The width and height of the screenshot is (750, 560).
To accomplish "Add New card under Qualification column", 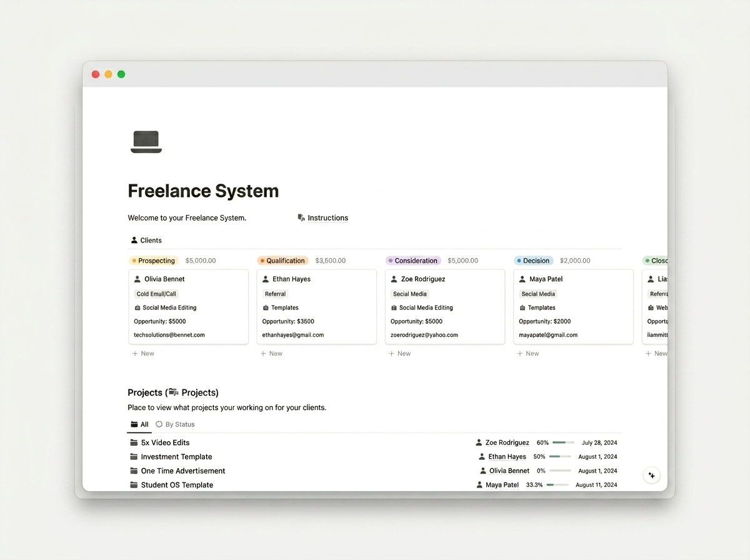I will pos(271,353).
